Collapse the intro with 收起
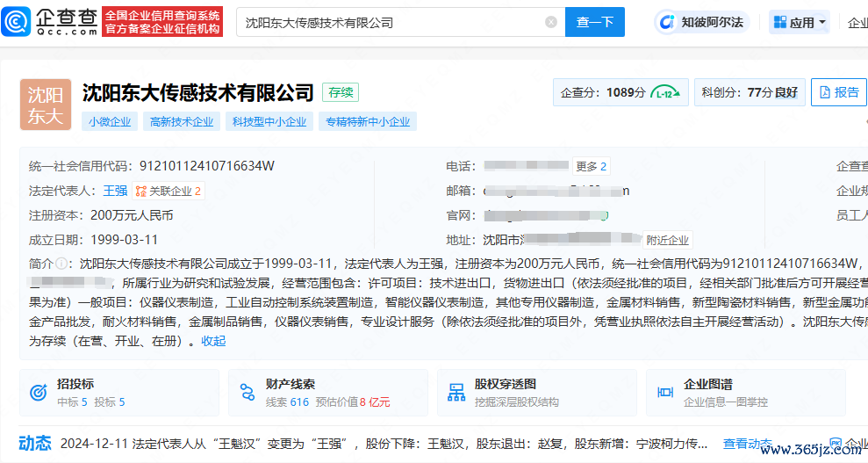868x463 pixels. pyautogui.click(x=213, y=341)
